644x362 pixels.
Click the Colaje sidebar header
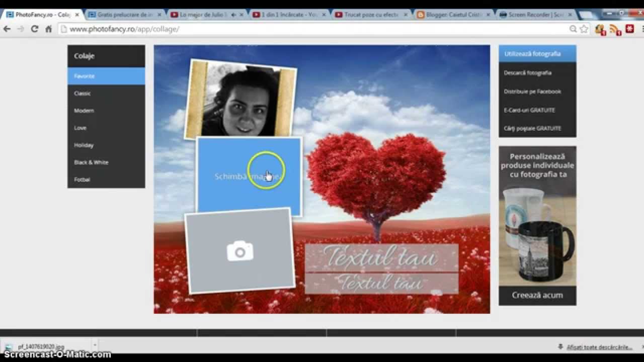tap(106, 56)
